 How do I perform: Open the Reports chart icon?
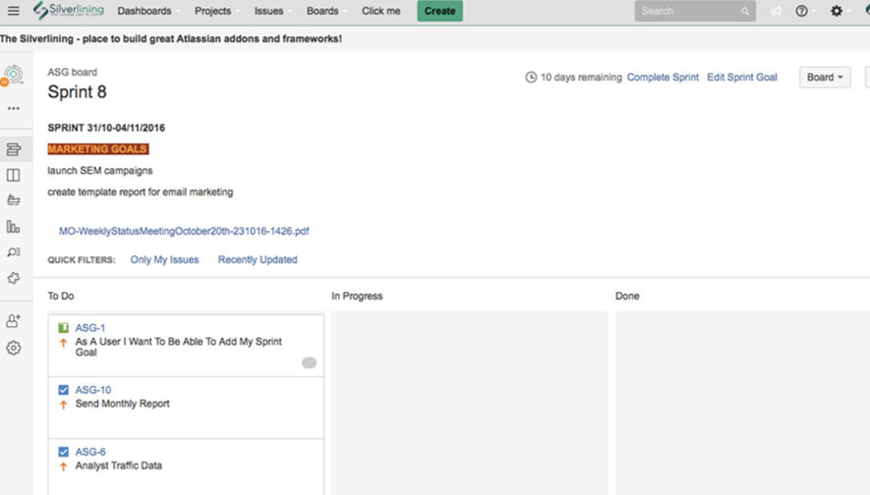tap(13, 226)
